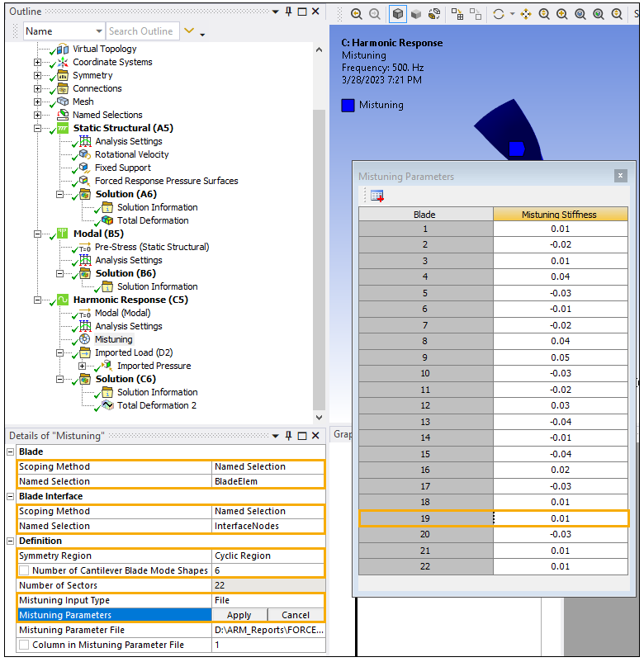Click the InterfaceNodes named selection value
644x662 pixels.
pos(268,526)
